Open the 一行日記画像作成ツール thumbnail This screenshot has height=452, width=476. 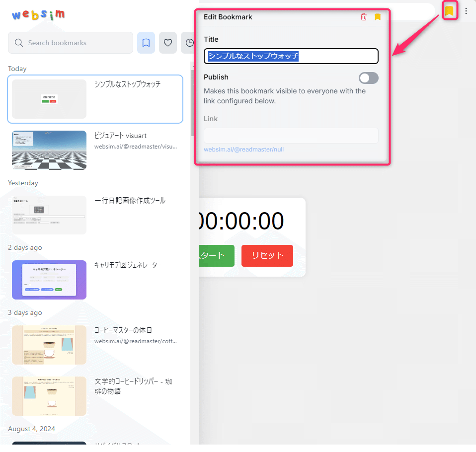pyautogui.click(x=49, y=215)
